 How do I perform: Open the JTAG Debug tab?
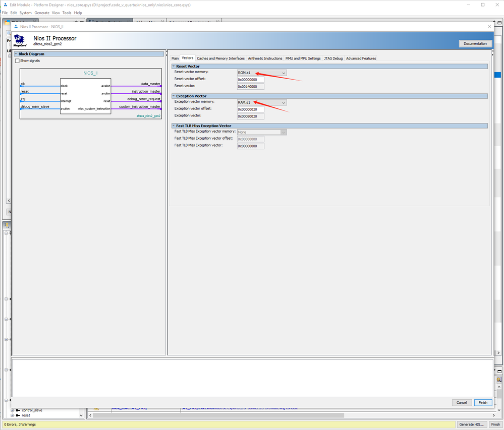tap(333, 58)
